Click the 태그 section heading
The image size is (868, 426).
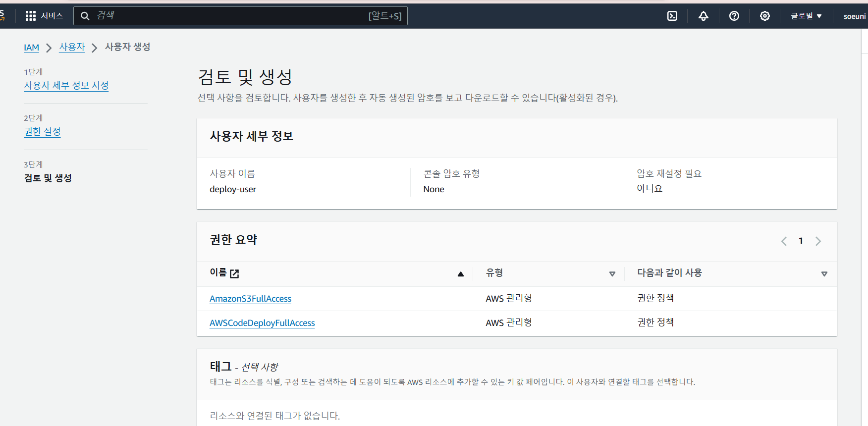tap(220, 367)
